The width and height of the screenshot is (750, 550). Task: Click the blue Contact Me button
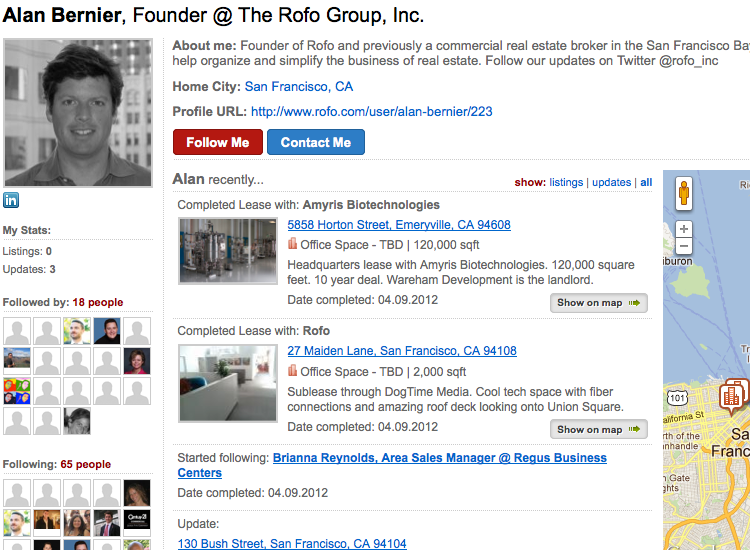tap(316, 142)
